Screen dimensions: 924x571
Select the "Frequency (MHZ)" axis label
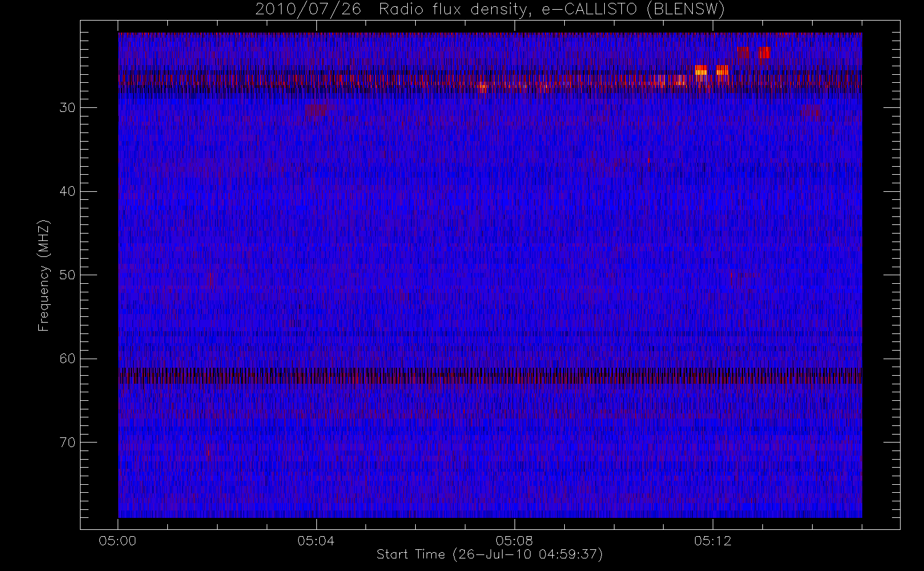coord(43,276)
